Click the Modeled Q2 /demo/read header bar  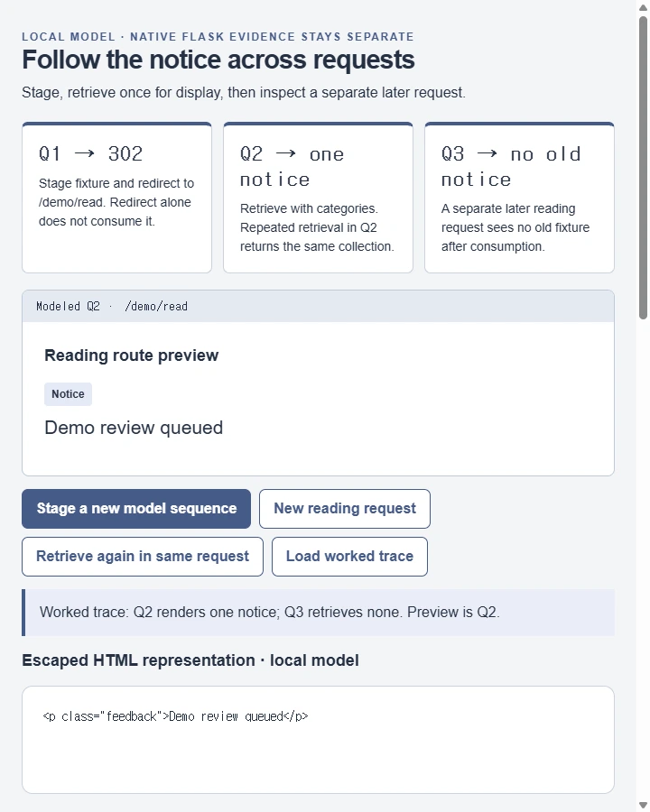point(319,306)
